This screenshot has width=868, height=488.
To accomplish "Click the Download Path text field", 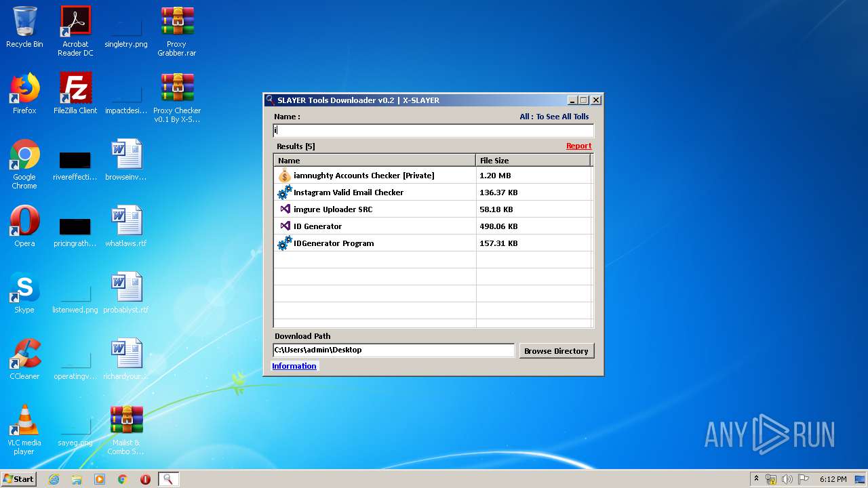I will tap(394, 350).
